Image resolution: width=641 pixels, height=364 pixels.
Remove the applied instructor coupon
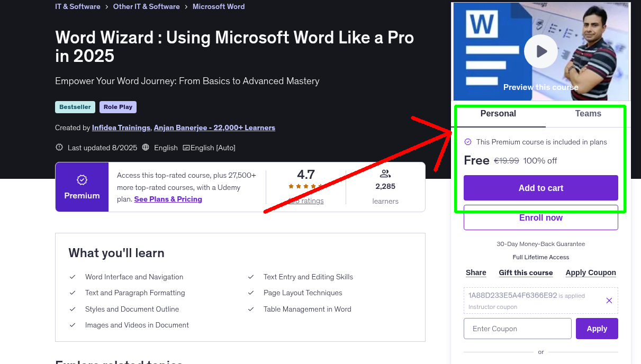coord(609,301)
